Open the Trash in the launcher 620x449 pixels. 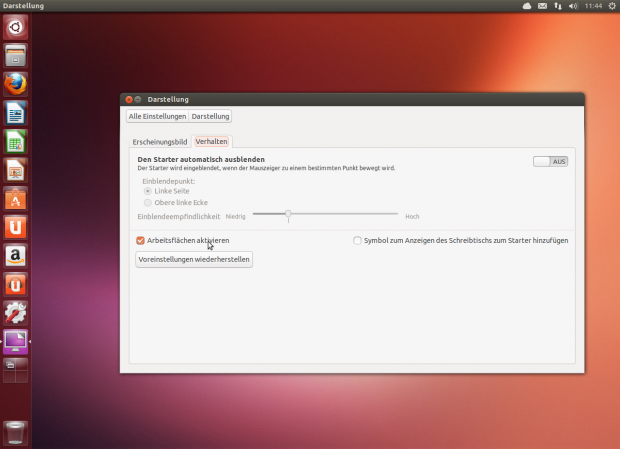tap(15, 432)
